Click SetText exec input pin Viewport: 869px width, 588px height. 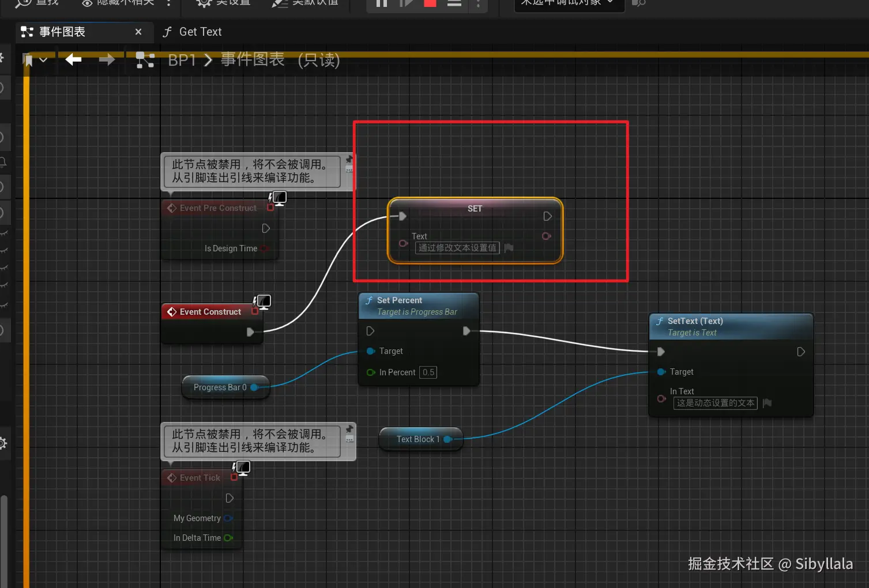(661, 352)
